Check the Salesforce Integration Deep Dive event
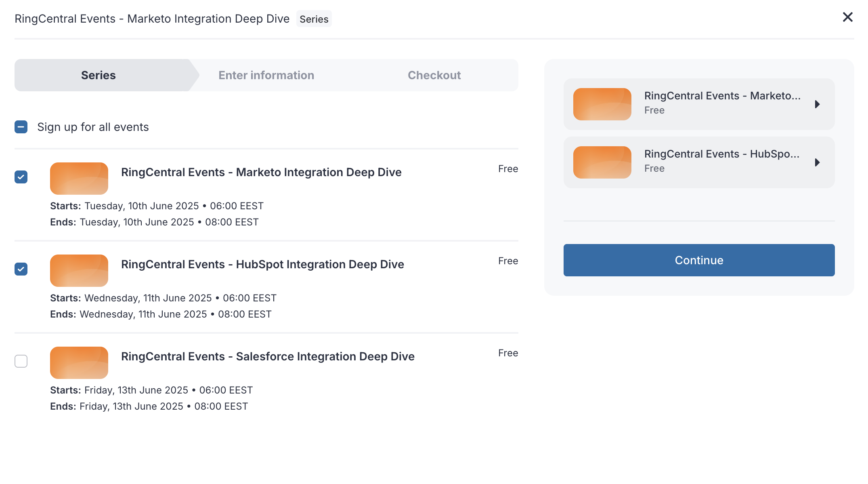 [21, 361]
